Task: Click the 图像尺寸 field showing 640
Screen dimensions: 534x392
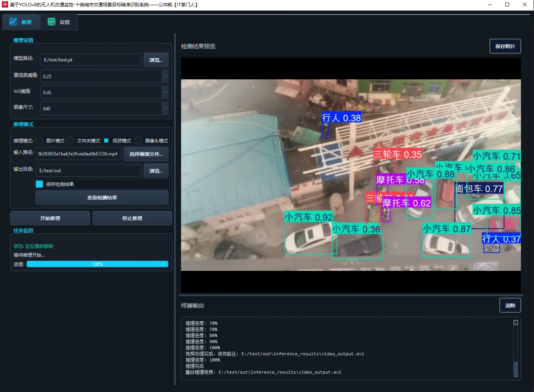Action: (x=101, y=108)
